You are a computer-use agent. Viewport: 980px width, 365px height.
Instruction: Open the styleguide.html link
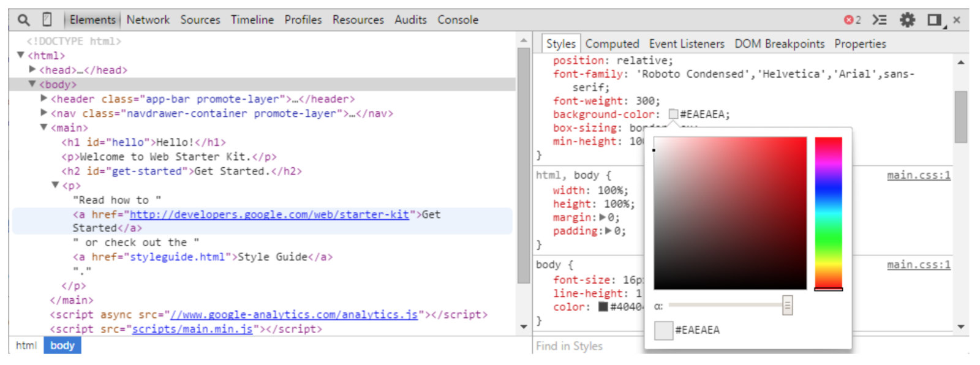177,257
